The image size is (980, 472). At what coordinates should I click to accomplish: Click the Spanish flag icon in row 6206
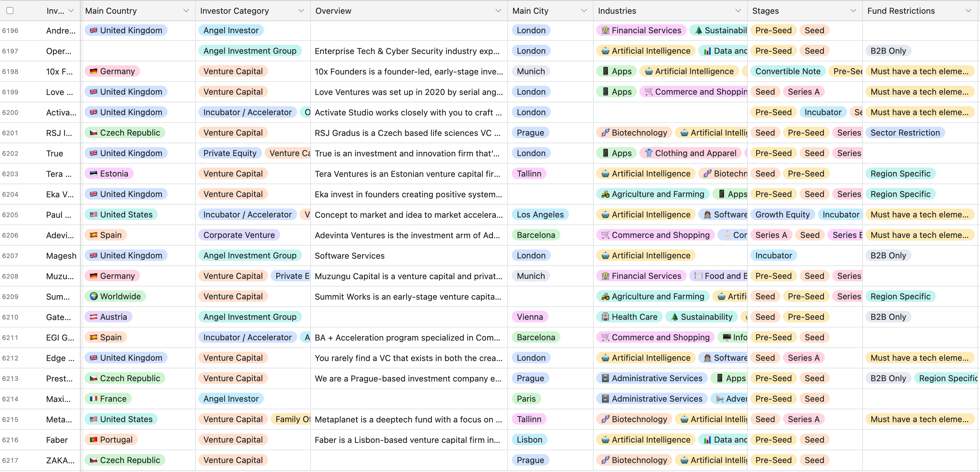point(93,235)
